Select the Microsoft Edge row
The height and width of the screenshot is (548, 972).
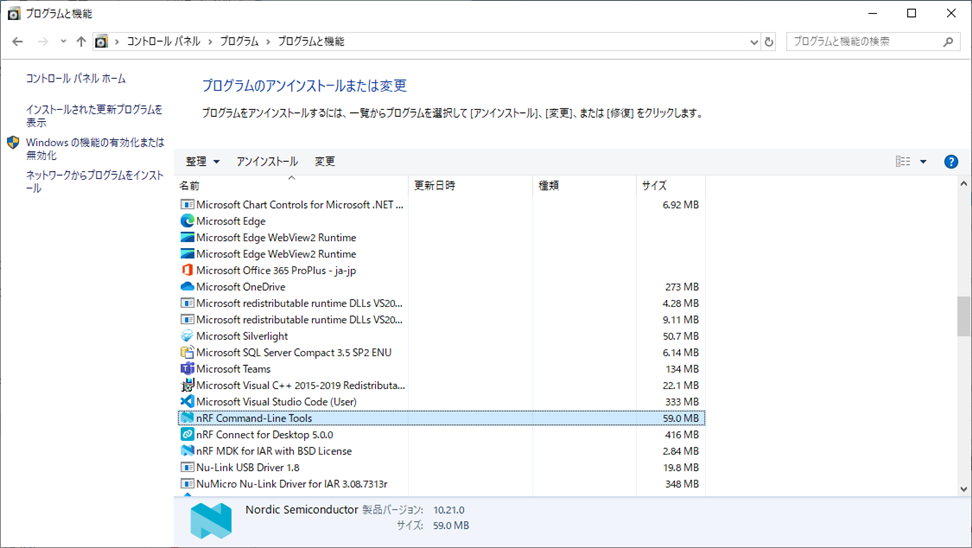(x=441, y=221)
